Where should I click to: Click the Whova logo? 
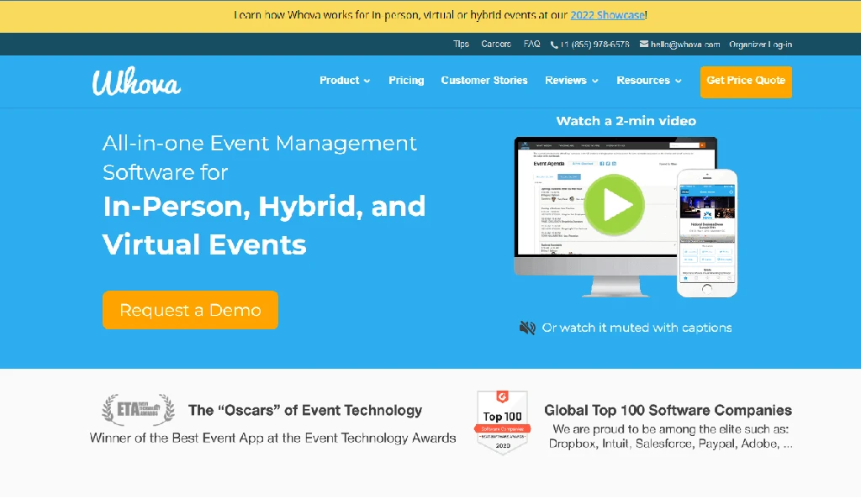click(x=136, y=81)
